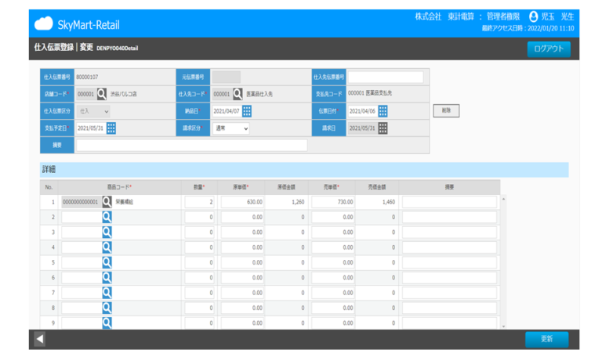Click the back arrow icon in bottom bar
Image resolution: width=602 pixels, height=364 pixels.
tap(39, 339)
